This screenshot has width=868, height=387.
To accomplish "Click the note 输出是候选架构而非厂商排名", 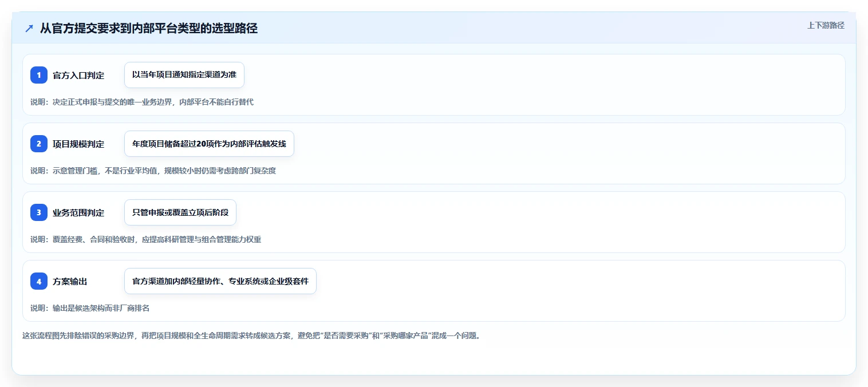I will pos(90,308).
